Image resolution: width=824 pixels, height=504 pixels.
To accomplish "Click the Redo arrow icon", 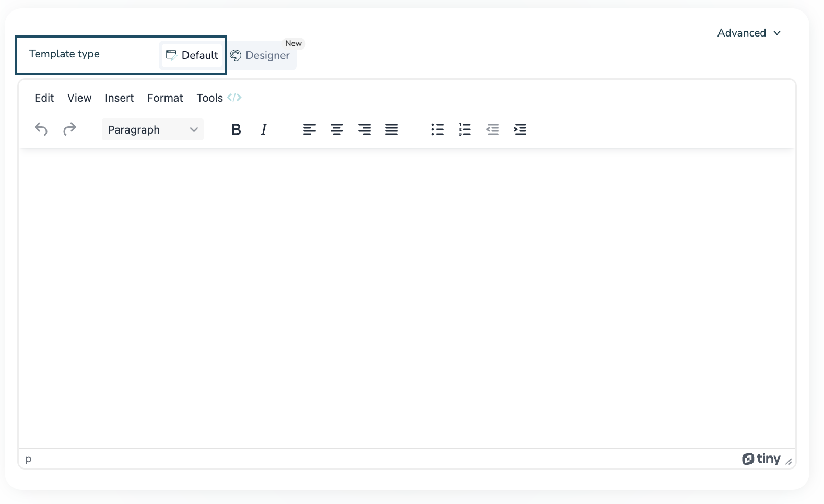I will (x=69, y=129).
